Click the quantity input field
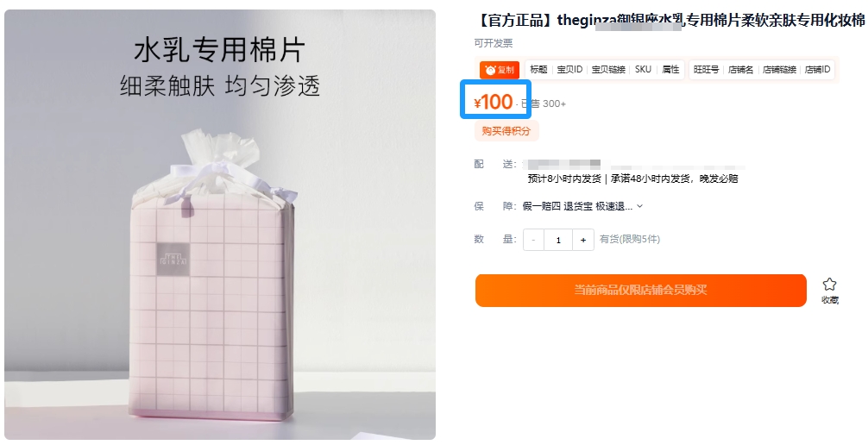Screen dimensions: 868x445 (558, 240)
